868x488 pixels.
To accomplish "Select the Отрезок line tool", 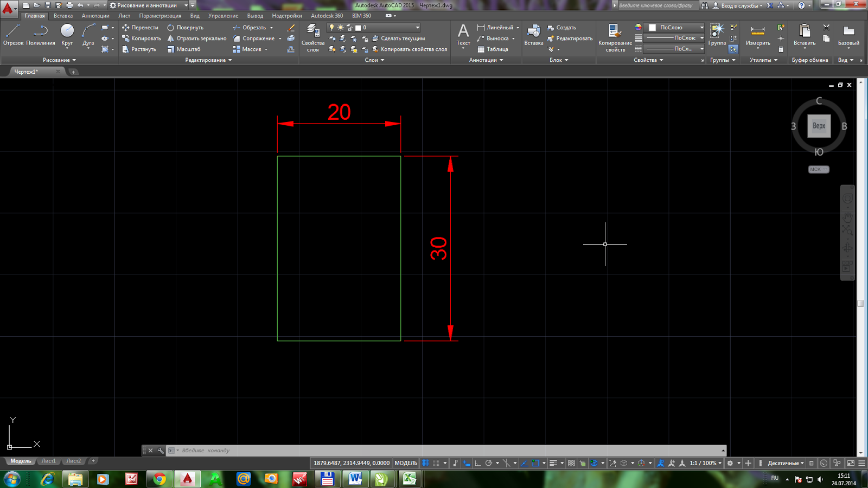I will (13, 35).
